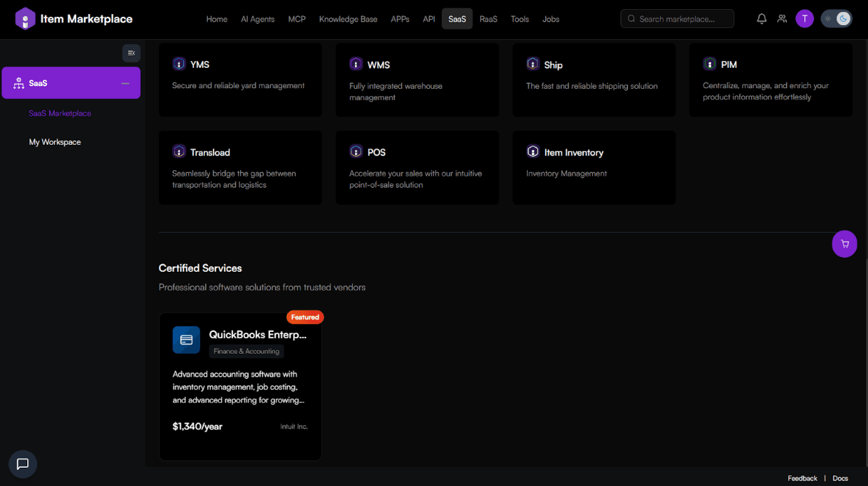This screenshot has width=868, height=486.
Task: Click the Item Marketplace logo icon
Action: (25, 19)
